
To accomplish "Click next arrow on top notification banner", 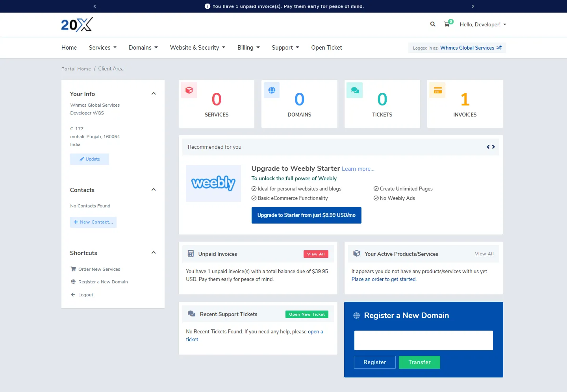I will (473, 6).
